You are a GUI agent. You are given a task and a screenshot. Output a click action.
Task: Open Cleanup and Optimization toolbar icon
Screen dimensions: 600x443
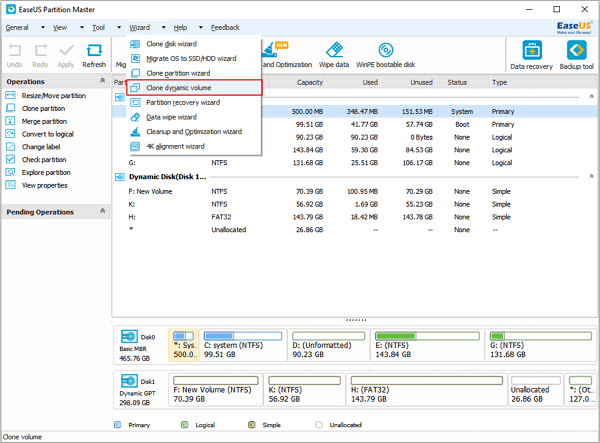coord(271,50)
